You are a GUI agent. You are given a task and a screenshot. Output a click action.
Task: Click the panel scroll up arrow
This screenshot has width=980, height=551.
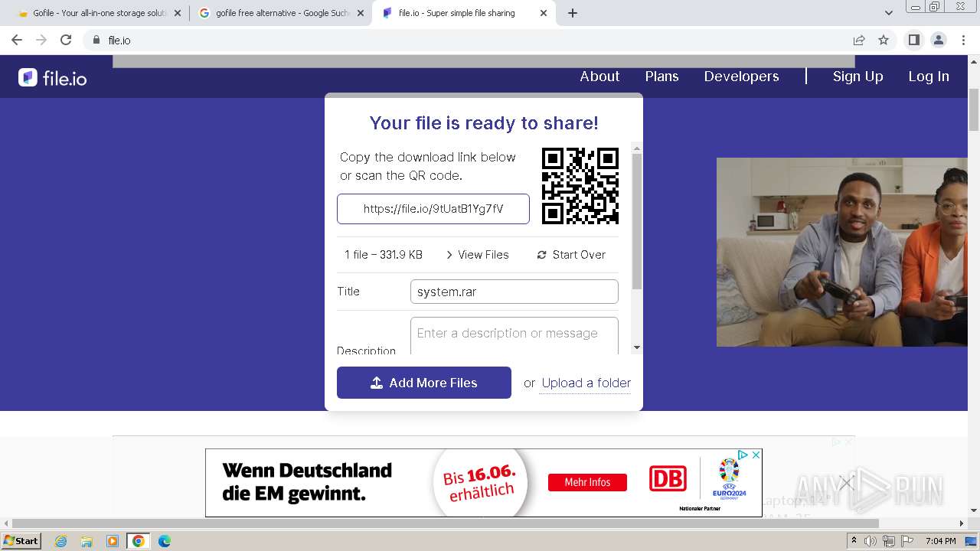pyautogui.click(x=637, y=148)
